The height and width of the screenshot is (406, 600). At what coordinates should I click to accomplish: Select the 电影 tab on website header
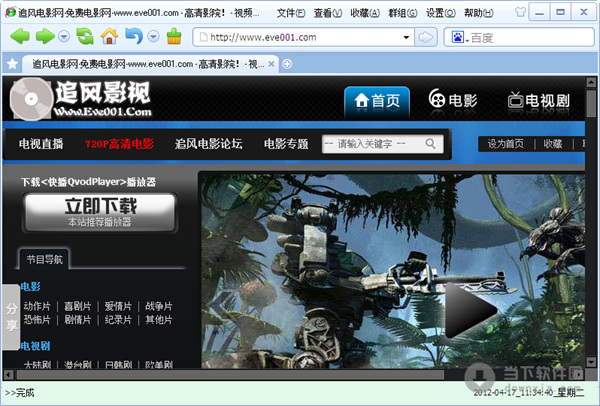(453, 100)
